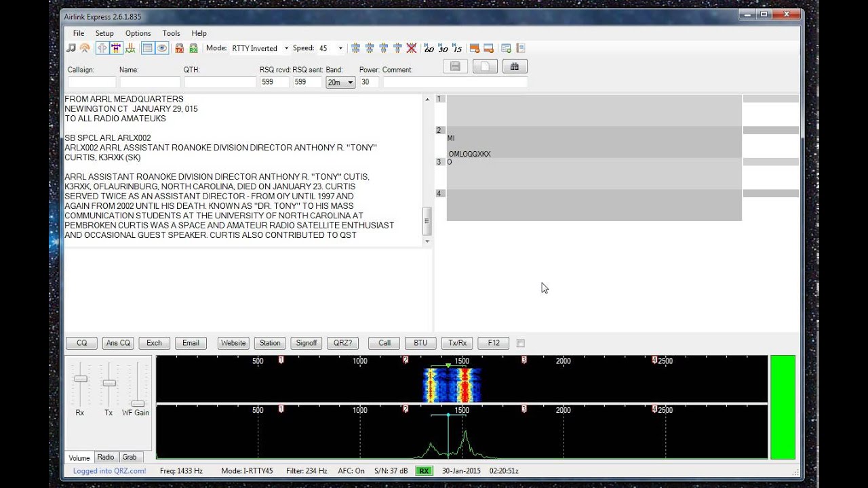Viewport: 868px width, 488px height.
Task: Click the Power field showing 30
Action: (369, 82)
